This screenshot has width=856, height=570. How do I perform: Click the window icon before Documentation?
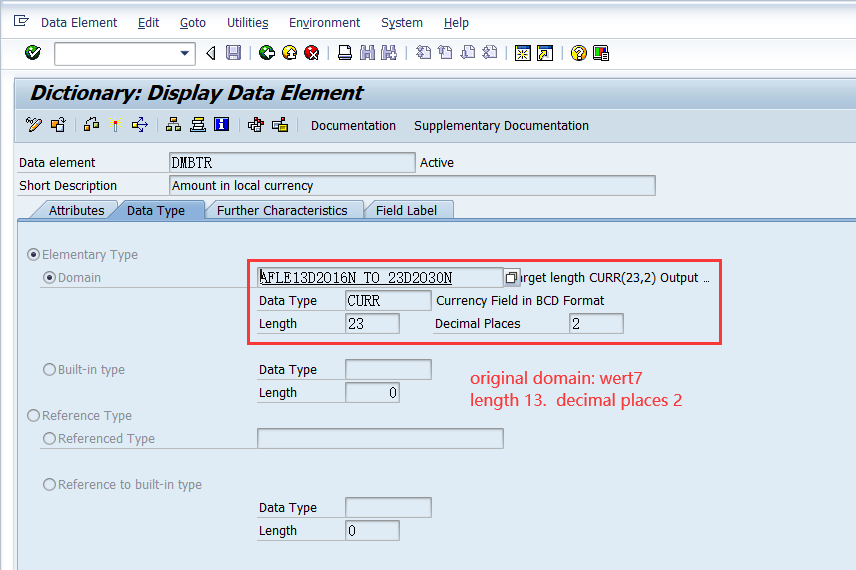[x=280, y=125]
